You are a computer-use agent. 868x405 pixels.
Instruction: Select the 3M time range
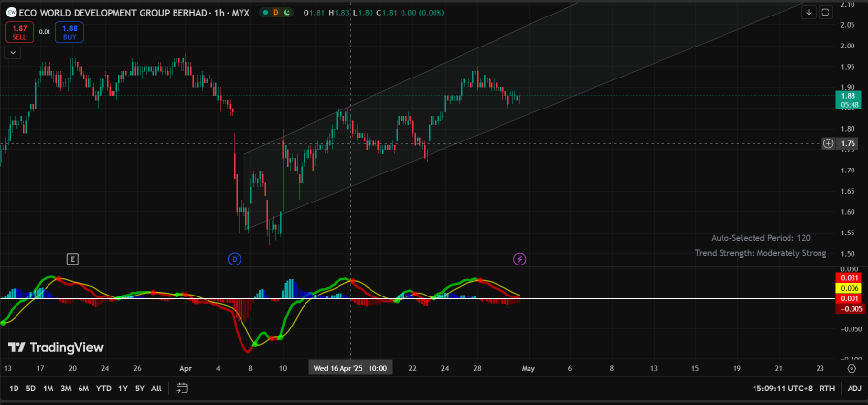click(66, 389)
